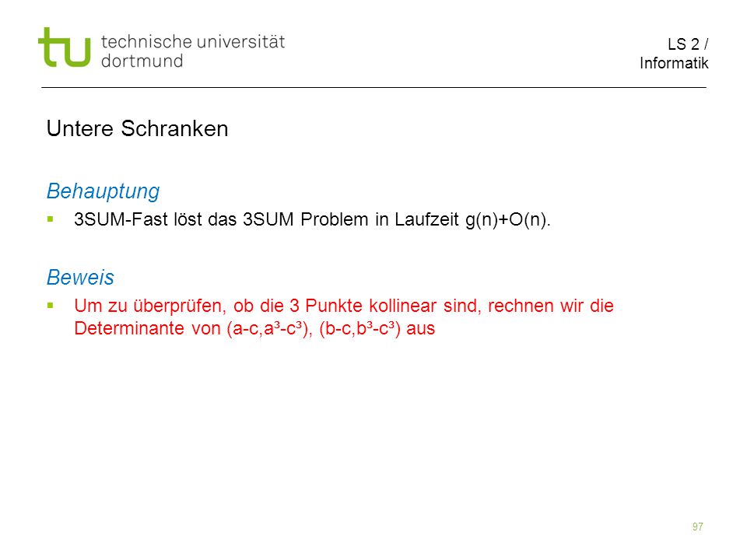Click the word 'Laufzeit'

pyautogui.click(x=427, y=219)
